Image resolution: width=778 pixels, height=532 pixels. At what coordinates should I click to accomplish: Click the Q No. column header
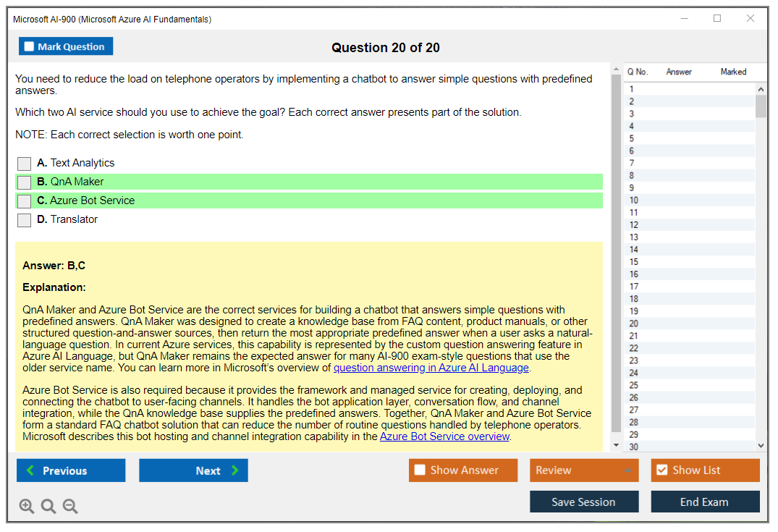click(637, 72)
